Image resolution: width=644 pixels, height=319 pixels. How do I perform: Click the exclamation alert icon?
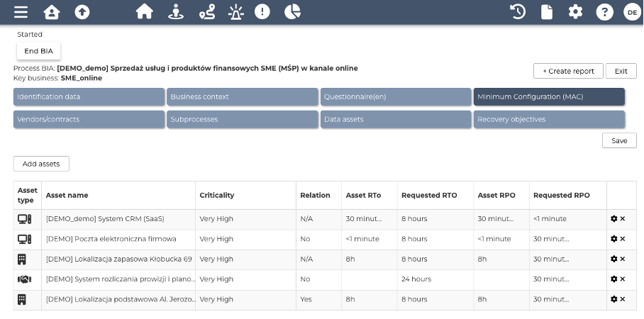(262, 12)
